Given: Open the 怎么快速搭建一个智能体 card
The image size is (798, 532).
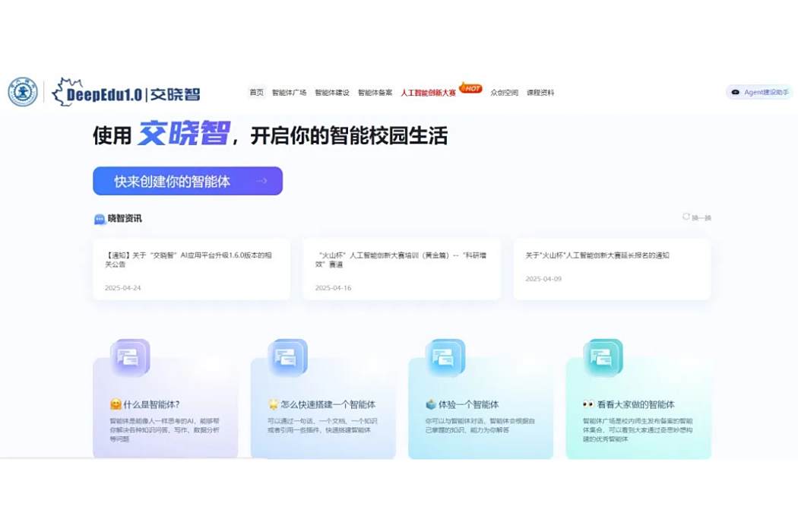Looking at the screenshot, I should coord(323,408).
